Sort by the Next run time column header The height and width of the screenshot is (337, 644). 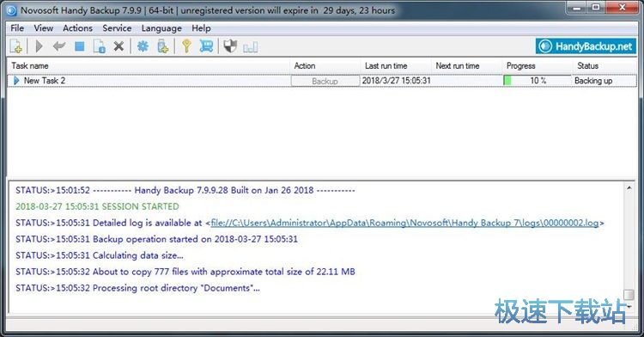tap(466, 65)
